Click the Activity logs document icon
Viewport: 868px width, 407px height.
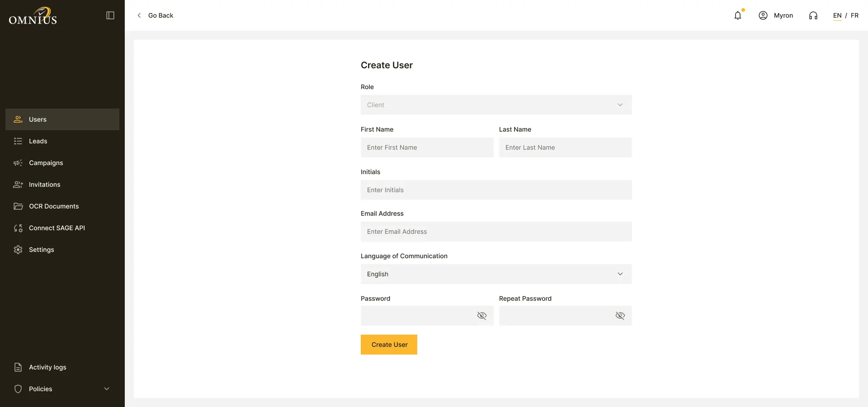[18, 367]
